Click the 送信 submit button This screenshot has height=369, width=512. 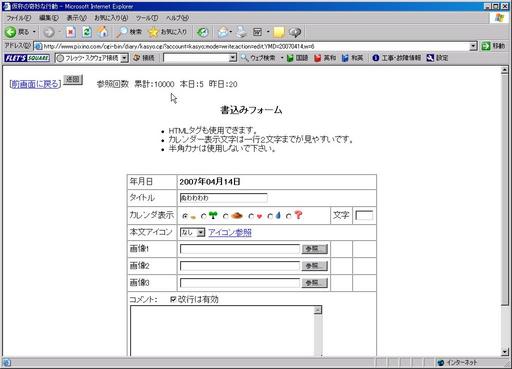[x=73, y=80]
